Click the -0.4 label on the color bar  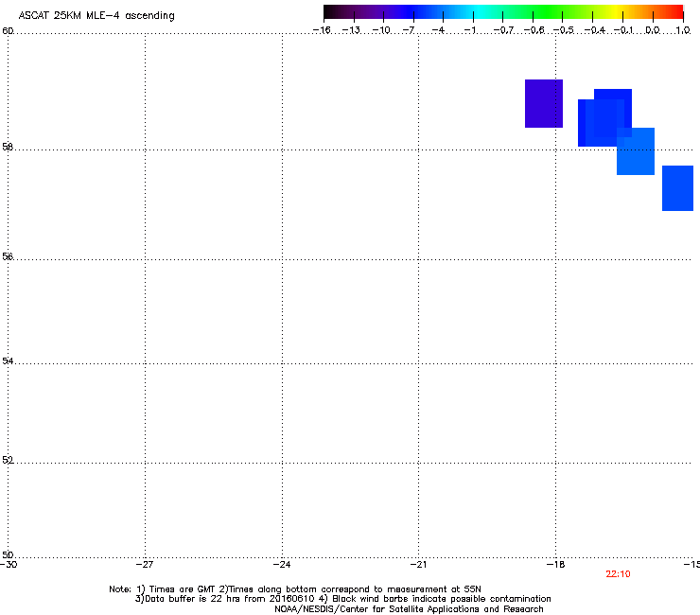[595, 30]
